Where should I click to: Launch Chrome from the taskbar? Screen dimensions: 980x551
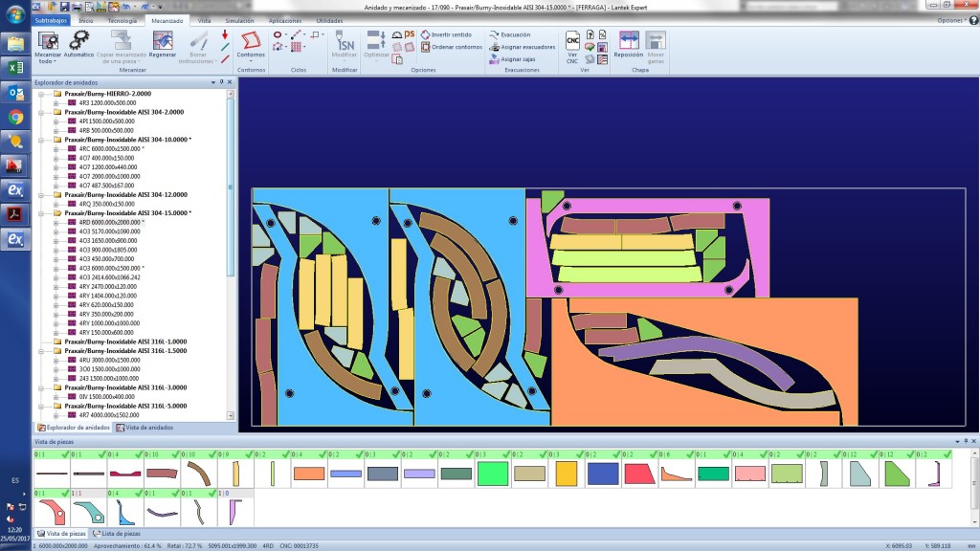[15, 117]
